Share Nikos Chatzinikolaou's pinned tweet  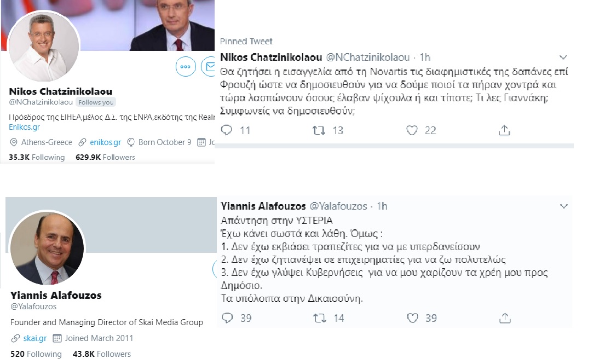(x=505, y=130)
